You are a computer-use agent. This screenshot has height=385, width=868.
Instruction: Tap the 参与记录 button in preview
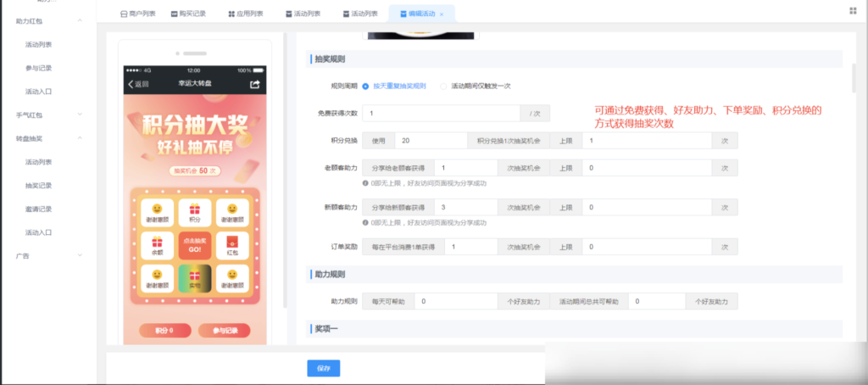pos(224,331)
